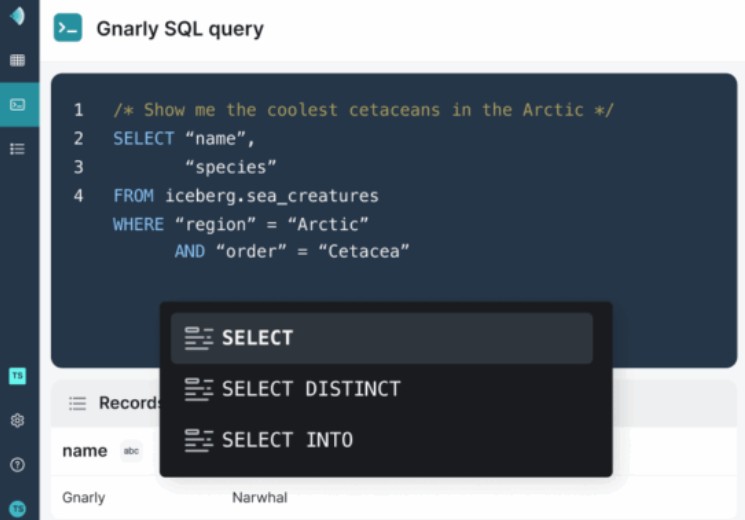Viewport: 745px width, 520px height.
Task: Click the square TS workspace badge
Action: point(17,376)
